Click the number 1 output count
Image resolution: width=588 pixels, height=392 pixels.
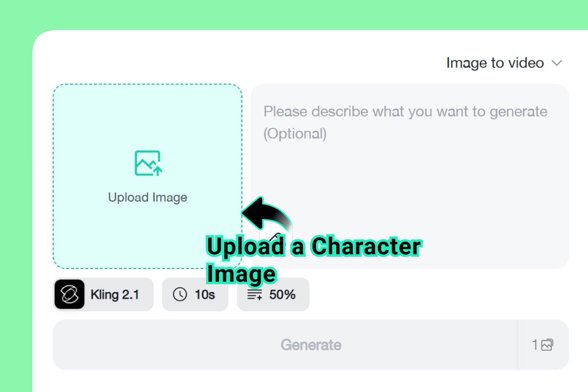(535, 345)
